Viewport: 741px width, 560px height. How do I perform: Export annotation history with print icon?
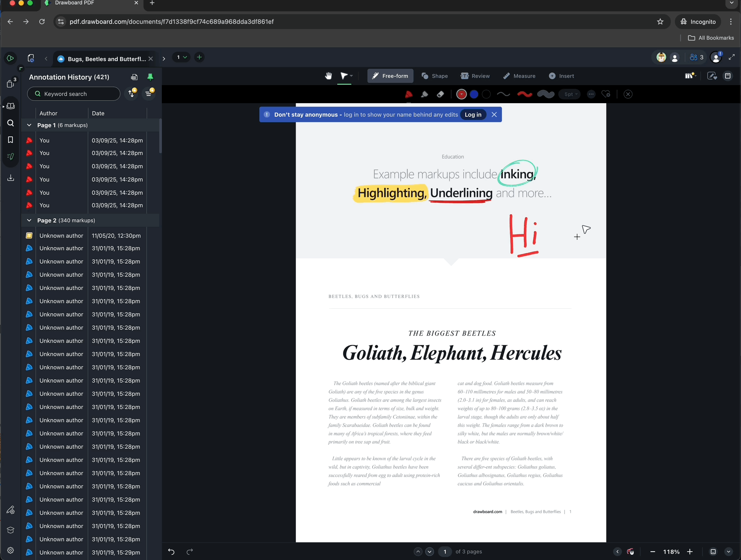point(135,77)
